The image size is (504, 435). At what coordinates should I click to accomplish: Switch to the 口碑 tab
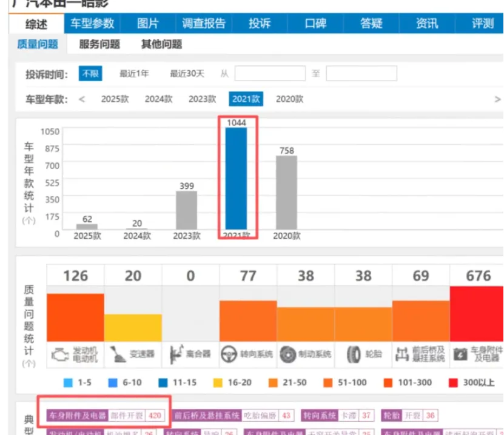(x=315, y=24)
